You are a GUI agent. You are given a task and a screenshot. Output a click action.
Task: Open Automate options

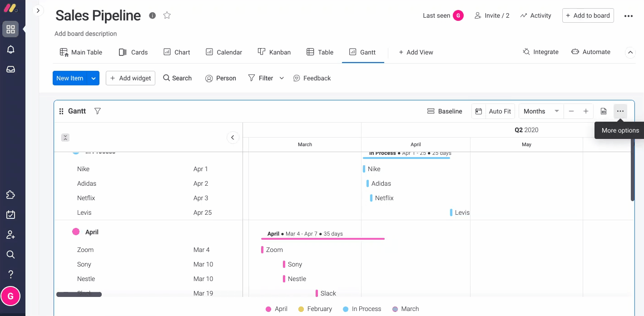(x=591, y=52)
